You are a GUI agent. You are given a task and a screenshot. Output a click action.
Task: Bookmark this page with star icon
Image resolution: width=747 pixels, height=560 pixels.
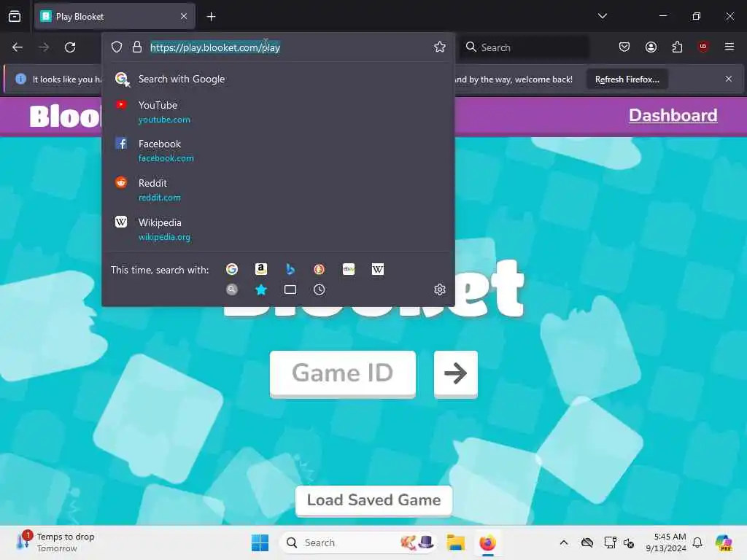tap(440, 47)
